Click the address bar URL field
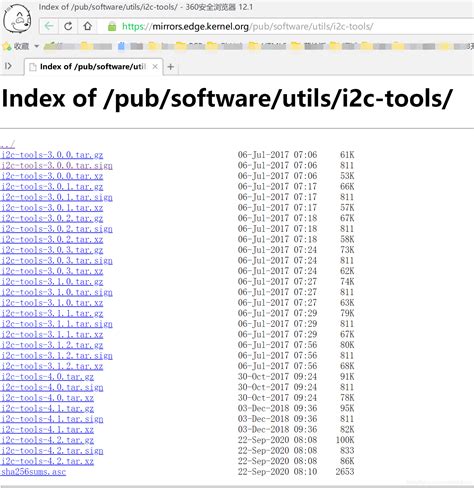 pos(247,26)
